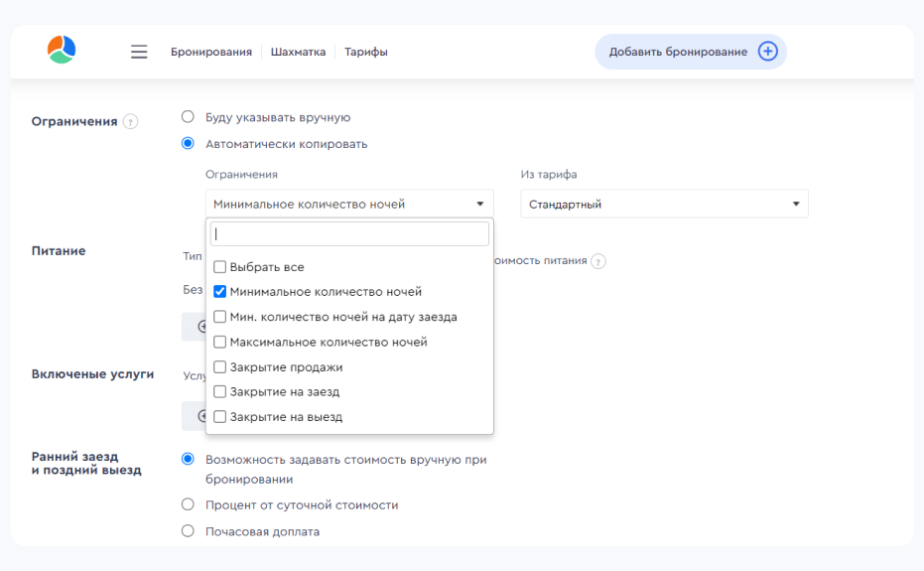Click help icon near стоимость питания
The height and width of the screenshot is (571, 924).
(598, 261)
